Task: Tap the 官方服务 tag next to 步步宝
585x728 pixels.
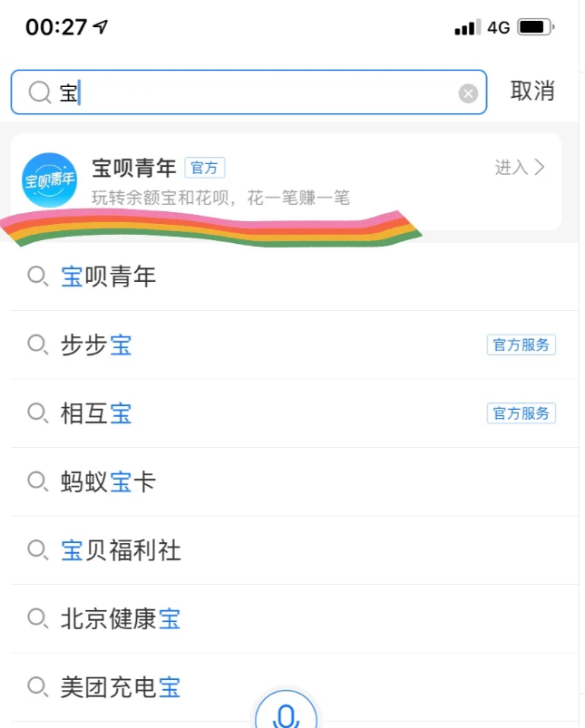Action: click(x=521, y=345)
